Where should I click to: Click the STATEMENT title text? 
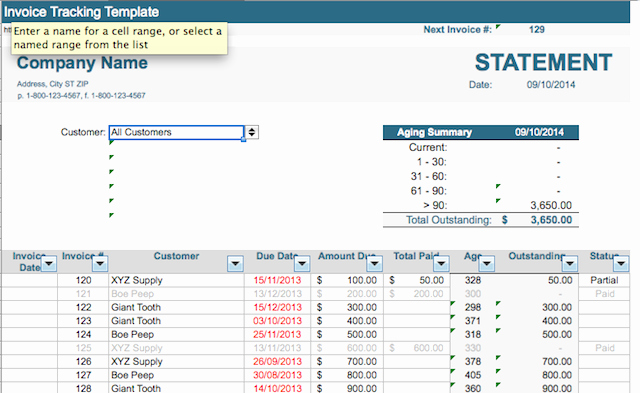[543, 62]
